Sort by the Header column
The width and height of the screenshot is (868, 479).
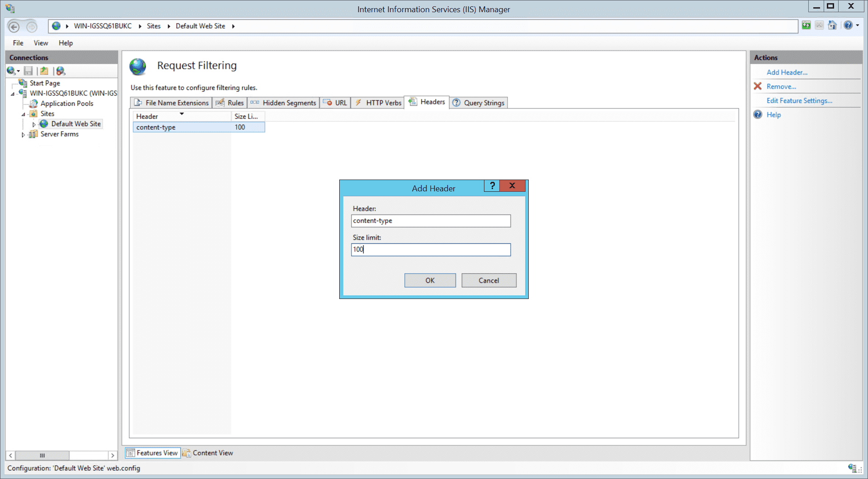click(x=182, y=116)
